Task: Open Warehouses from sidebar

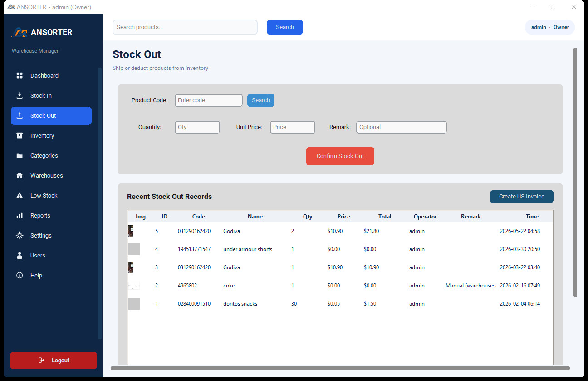Action: pyautogui.click(x=51, y=175)
